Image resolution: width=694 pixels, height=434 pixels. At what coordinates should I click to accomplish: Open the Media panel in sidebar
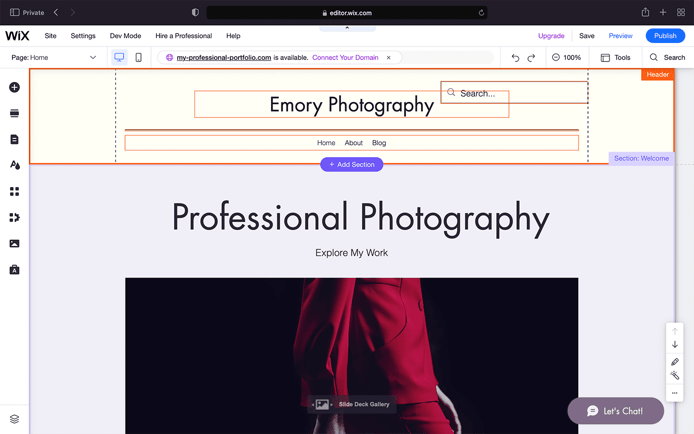coord(14,243)
